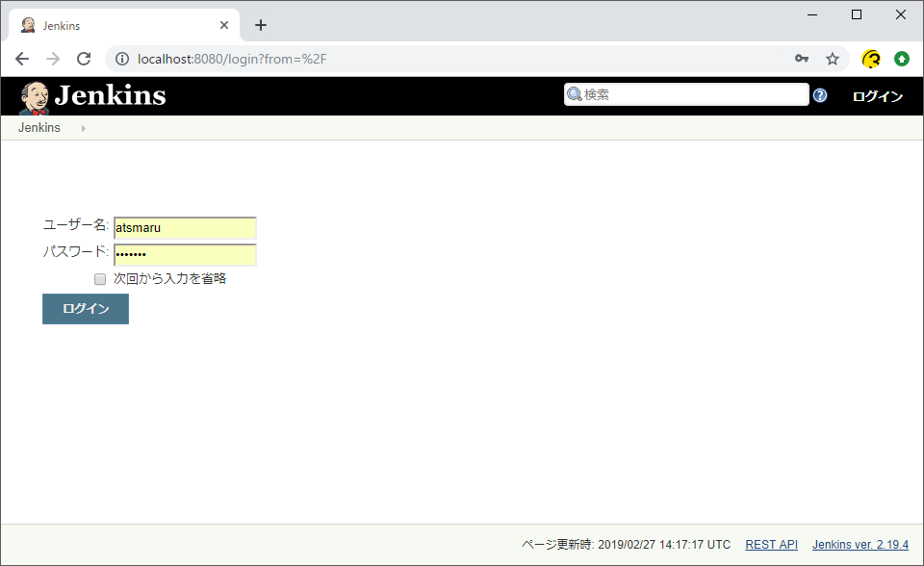The image size is (924, 566).
Task: Close the Jenkins browser tab
Action: pos(224,25)
